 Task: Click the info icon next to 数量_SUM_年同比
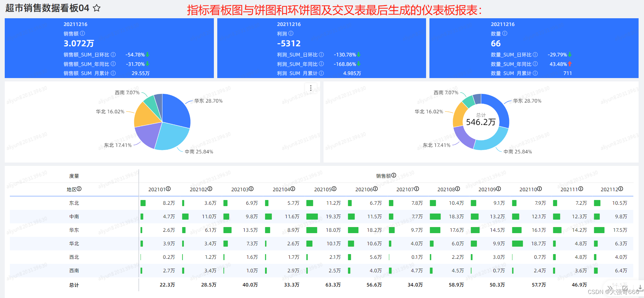[x=535, y=64]
